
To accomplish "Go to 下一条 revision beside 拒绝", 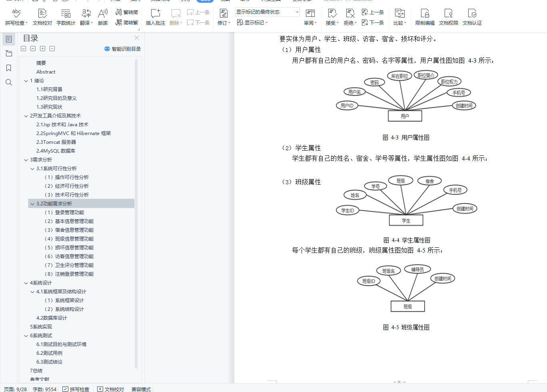I will click(373, 23).
